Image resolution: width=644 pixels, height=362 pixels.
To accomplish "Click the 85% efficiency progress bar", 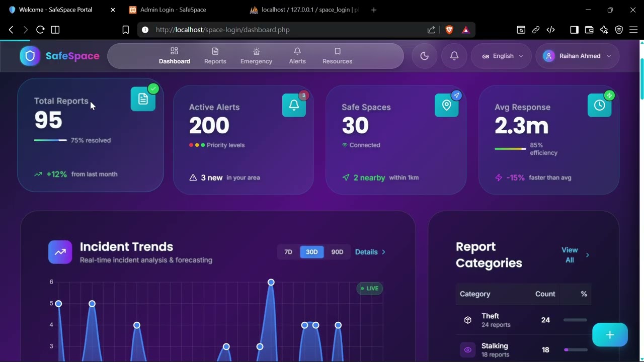I will (510, 149).
